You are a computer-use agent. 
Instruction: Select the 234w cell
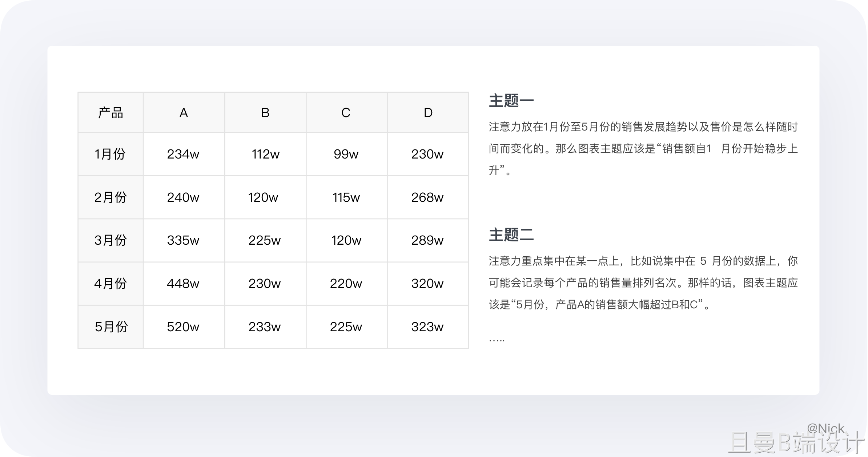point(184,154)
